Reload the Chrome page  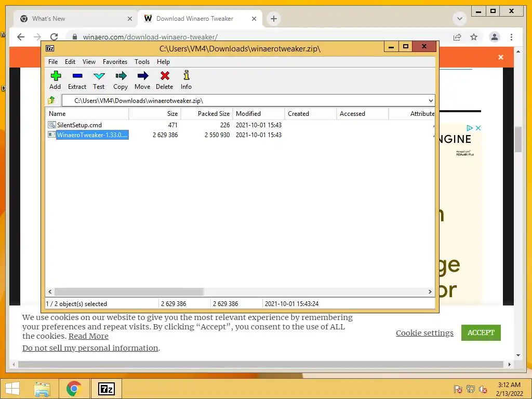pyautogui.click(x=54, y=37)
